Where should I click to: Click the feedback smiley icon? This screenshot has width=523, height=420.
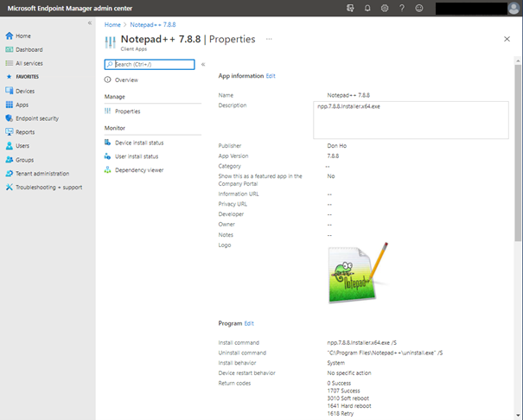(x=419, y=8)
